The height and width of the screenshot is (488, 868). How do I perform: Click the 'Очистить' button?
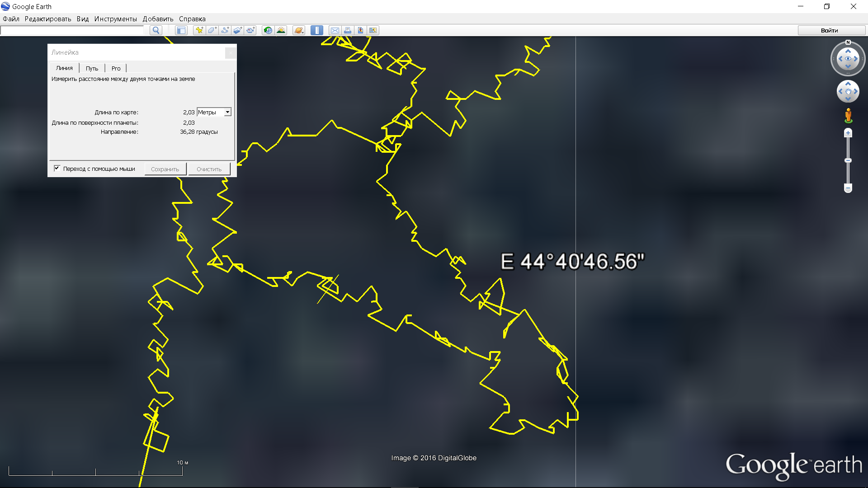pos(209,169)
